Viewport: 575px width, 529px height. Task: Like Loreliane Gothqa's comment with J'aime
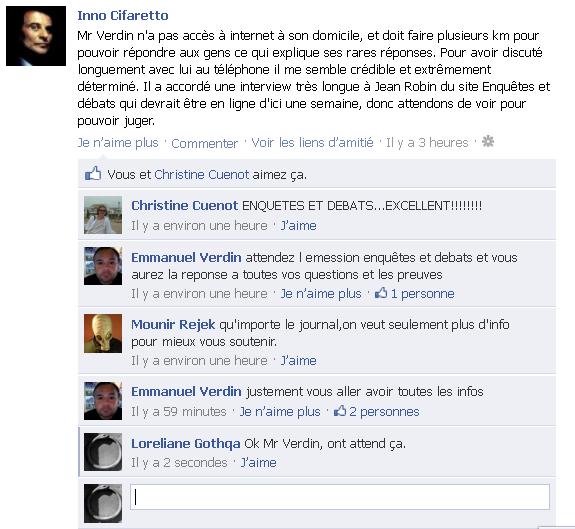coord(259,463)
